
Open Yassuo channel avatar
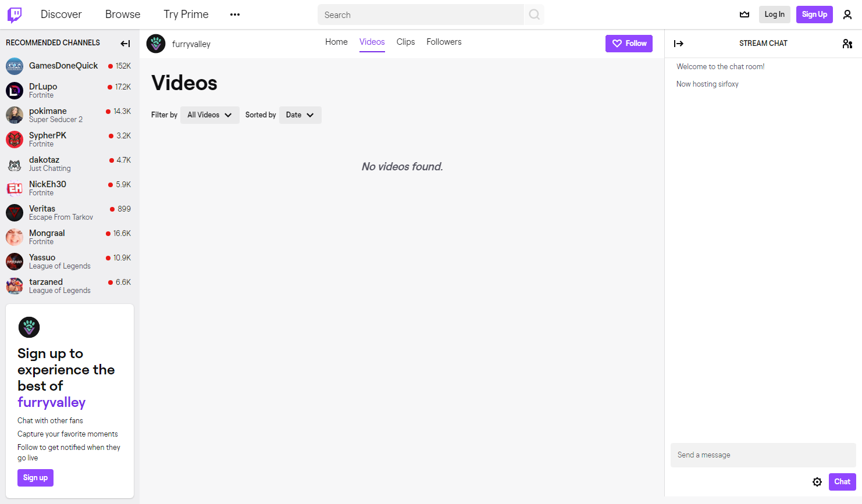(15, 262)
